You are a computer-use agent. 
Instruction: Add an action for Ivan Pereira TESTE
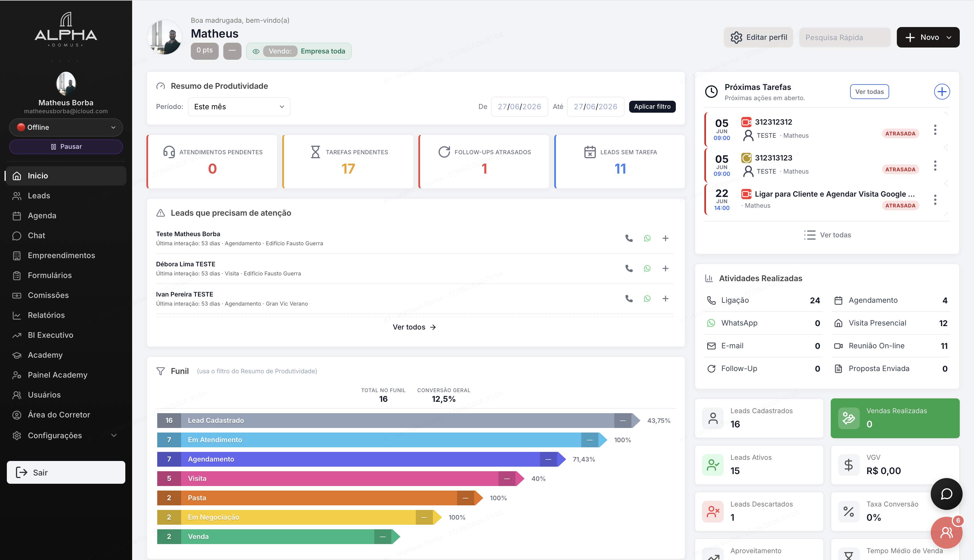point(665,298)
